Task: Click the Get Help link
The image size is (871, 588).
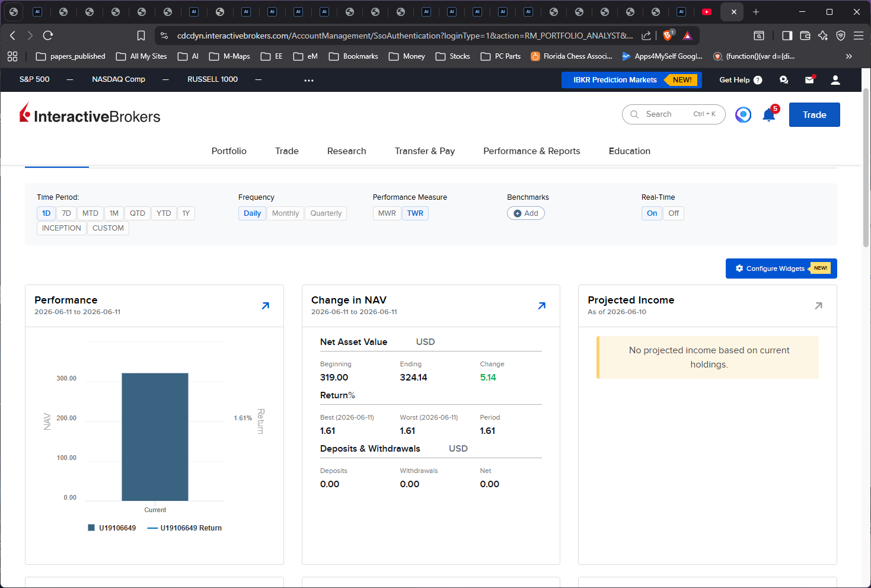Action: pyautogui.click(x=735, y=80)
